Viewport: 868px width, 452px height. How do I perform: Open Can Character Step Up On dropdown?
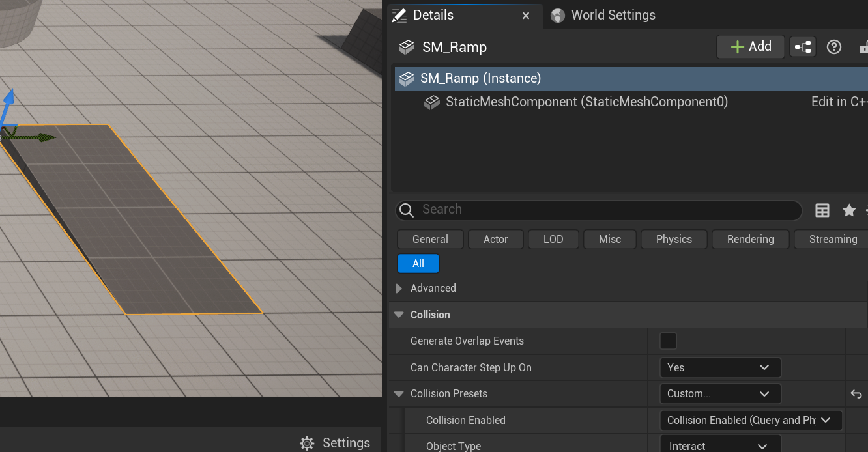(x=720, y=367)
